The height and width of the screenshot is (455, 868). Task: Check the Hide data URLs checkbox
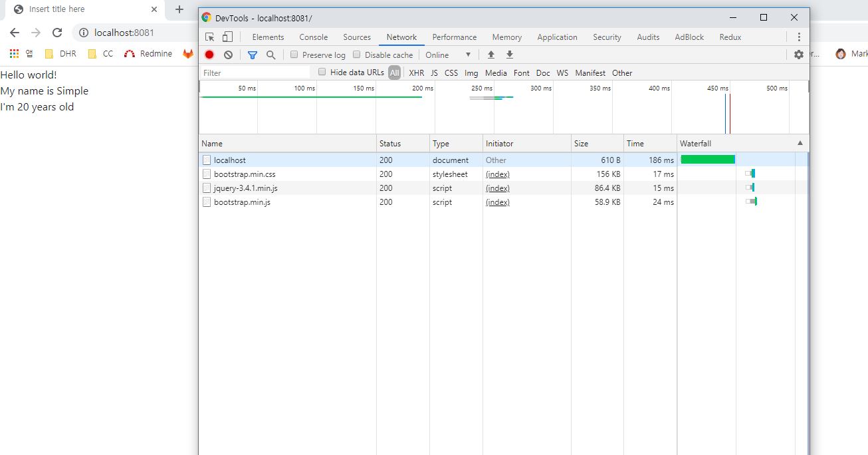point(322,72)
